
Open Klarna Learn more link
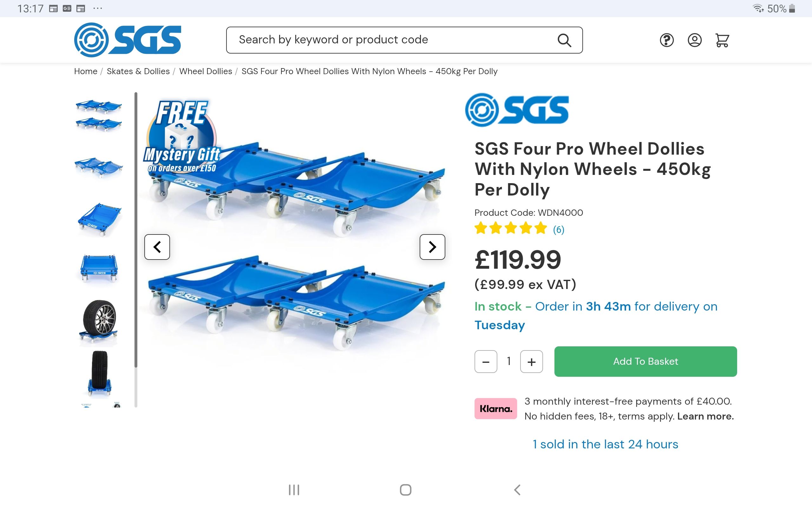point(705,416)
